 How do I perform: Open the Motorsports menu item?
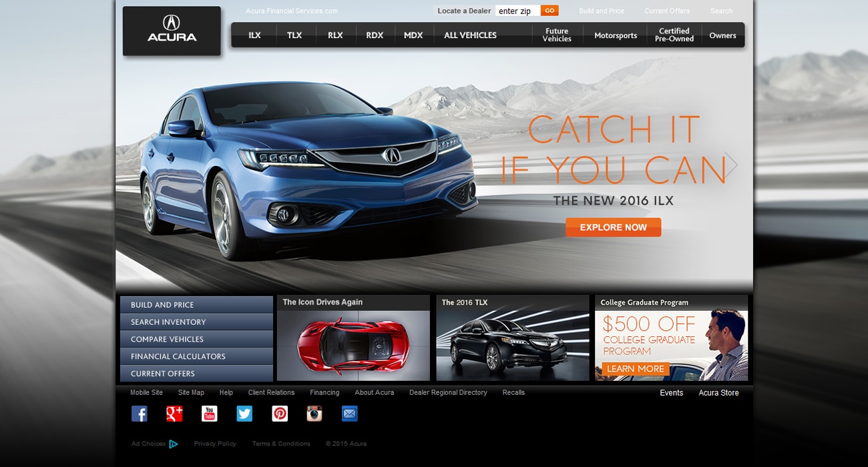pyautogui.click(x=616, y=35)
